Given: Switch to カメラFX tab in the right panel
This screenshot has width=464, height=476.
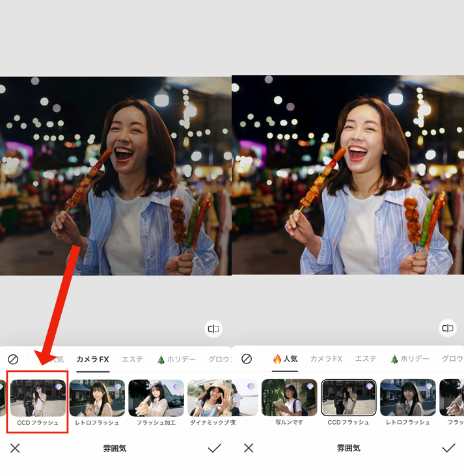Looking at the screenshot, I should click(326, 359).
